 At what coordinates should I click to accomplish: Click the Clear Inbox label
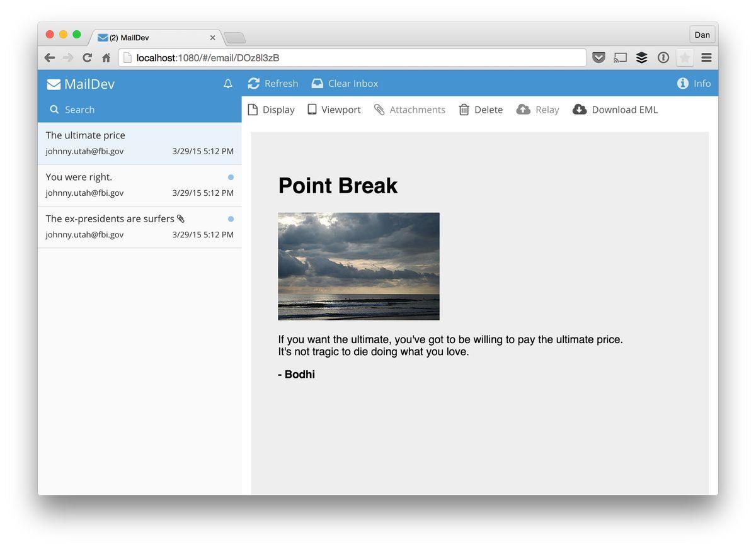[353, 83]
